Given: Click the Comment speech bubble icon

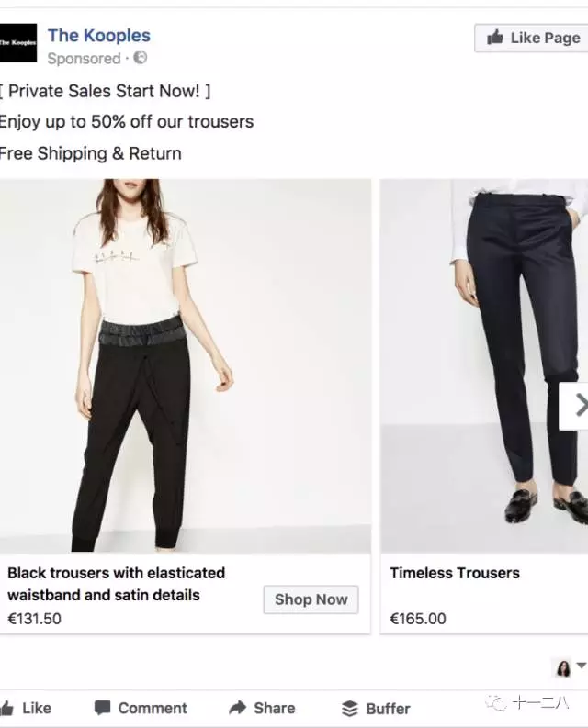Looking at the screenshot, I should tap(103, 708).
